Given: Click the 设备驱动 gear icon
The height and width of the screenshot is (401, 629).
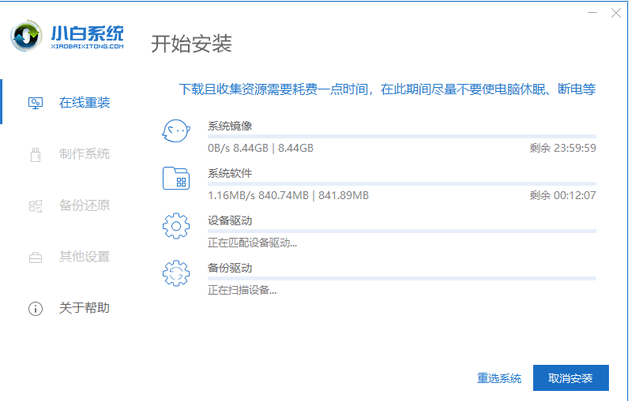Looking at the screenshot, I should click(x=176, y=226).
